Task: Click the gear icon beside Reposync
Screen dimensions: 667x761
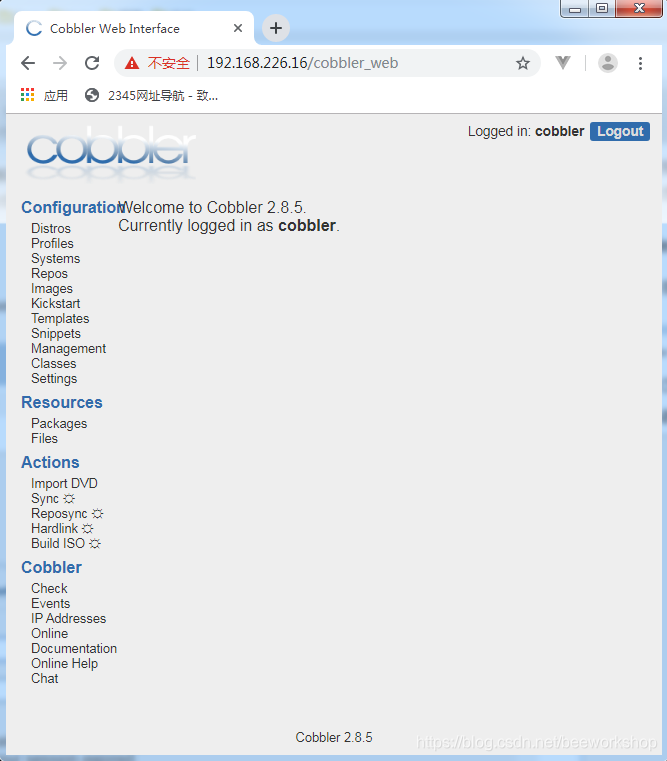Action: (98, 513)
